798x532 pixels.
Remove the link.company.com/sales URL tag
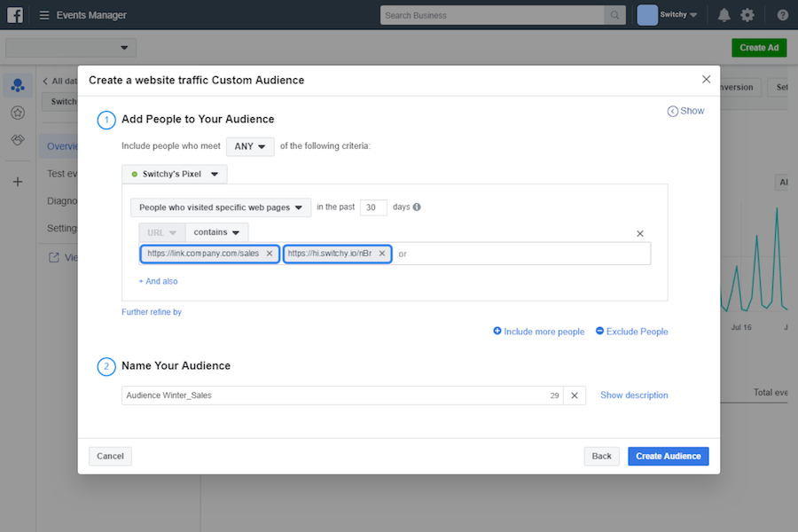pyautogui.click(x=270, y=254)
